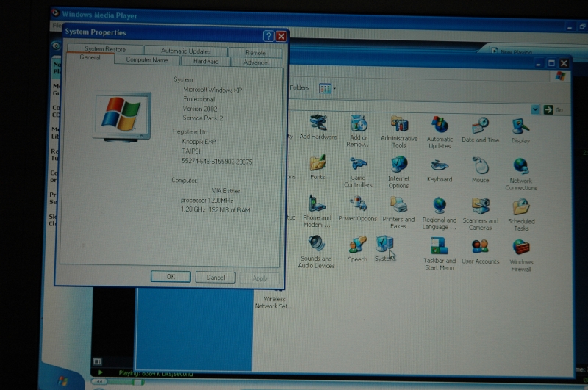Screen dimensions: 588x390
Task: Open Automatic Updates Control Panel icon
Action: coord(440,132)
